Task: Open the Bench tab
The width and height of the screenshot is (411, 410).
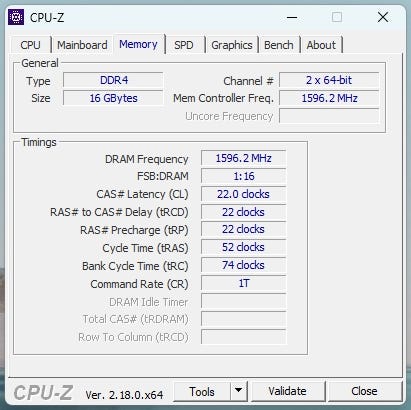Action: coord(279,45)
